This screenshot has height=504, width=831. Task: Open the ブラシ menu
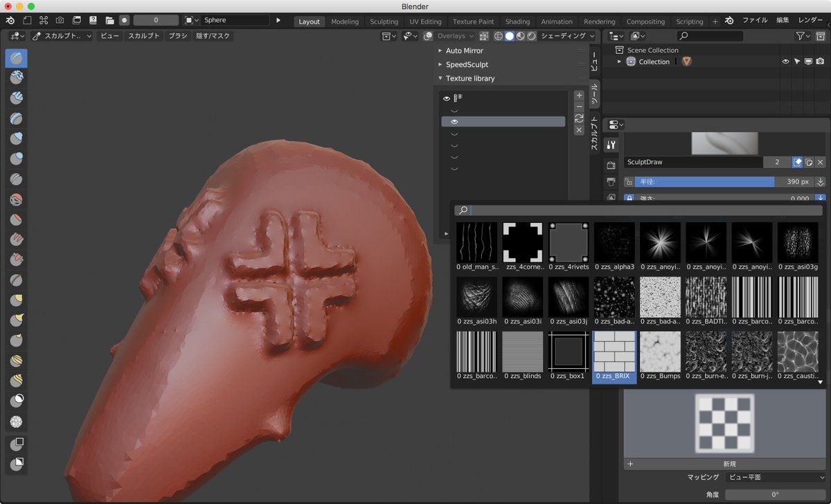click(x=178, y=36)
